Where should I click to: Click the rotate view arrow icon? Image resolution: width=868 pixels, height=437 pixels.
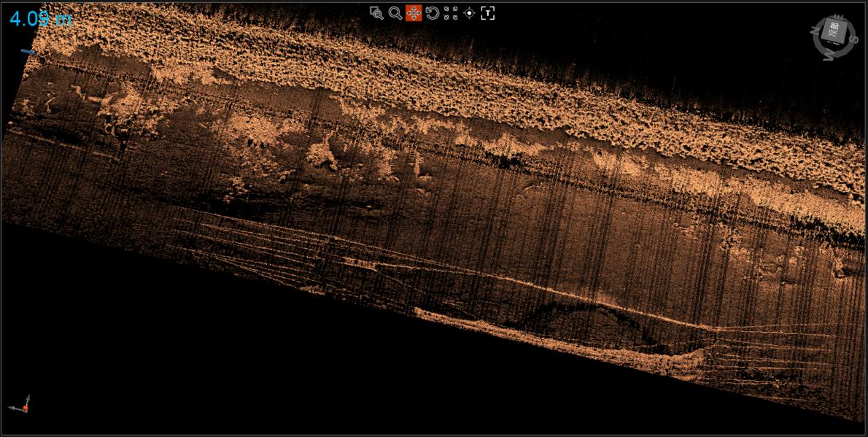[433, 13]
